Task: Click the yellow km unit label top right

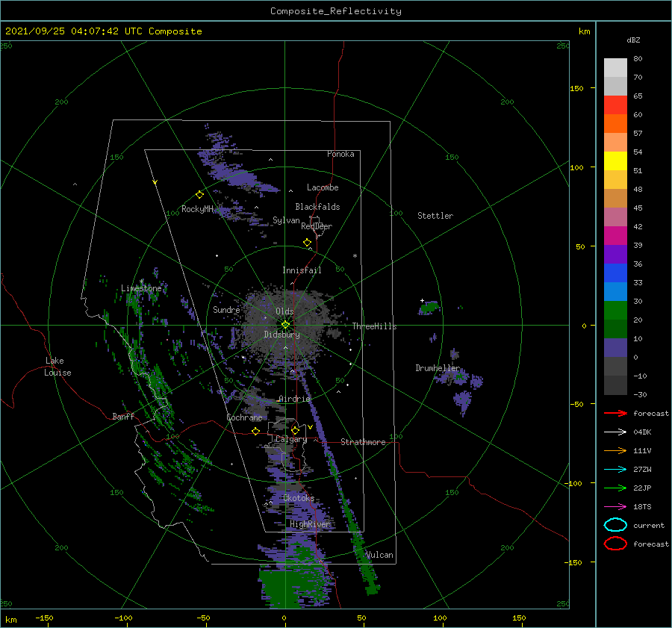Action: tap(584, 31)
